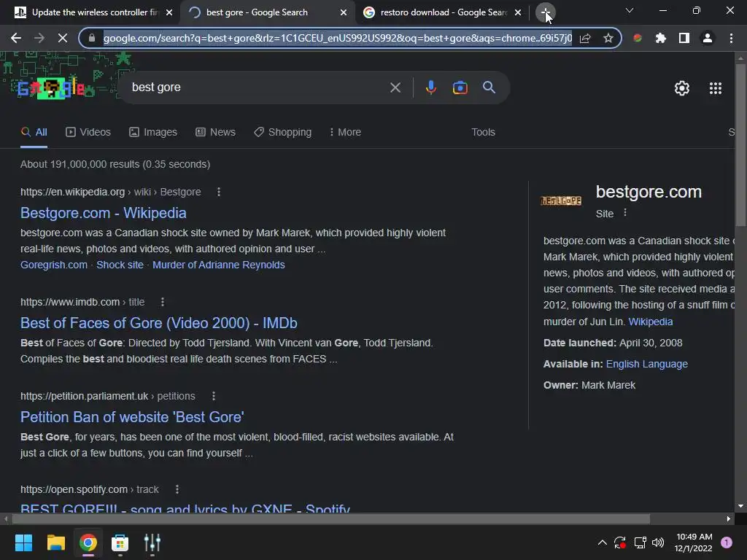747x560 pixels.
Task: Open Microsoft Store from taskbar
Action: point(120,542)
